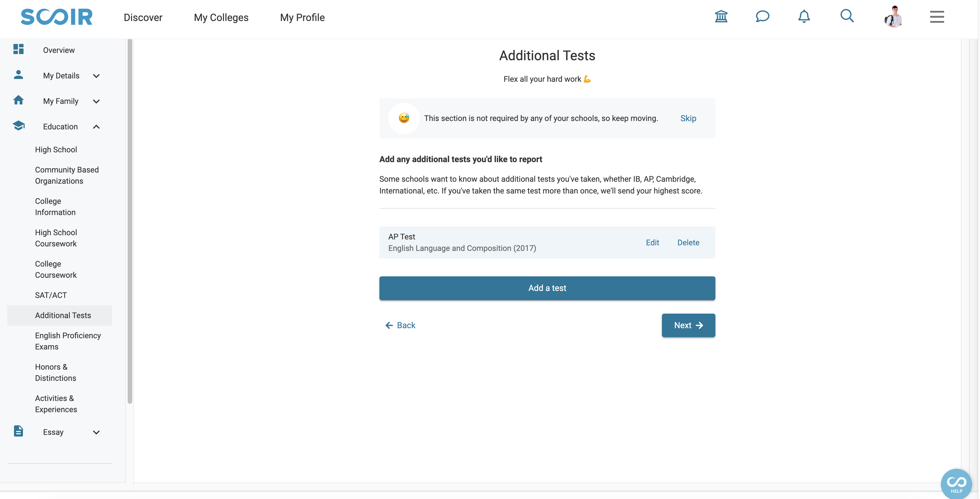Click the My Details label
Image resolution: width=980 pixels, height=499 pixels.
(x=61, y=76)
